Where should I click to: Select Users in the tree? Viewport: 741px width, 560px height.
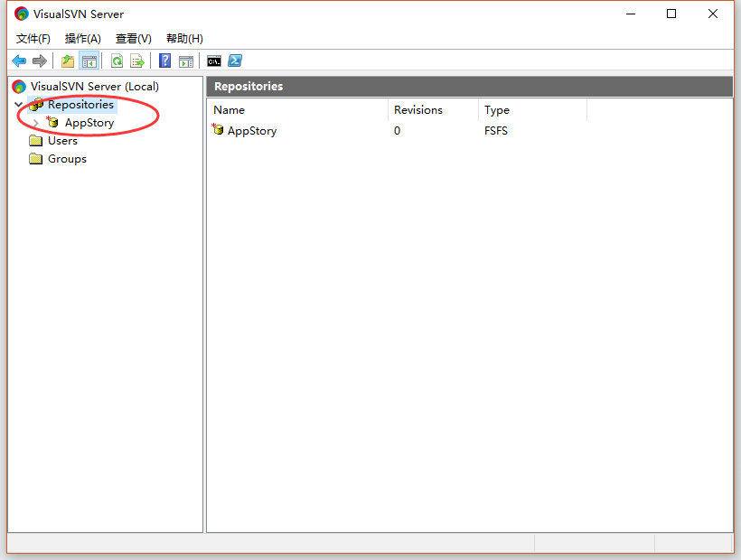point(62,141)
